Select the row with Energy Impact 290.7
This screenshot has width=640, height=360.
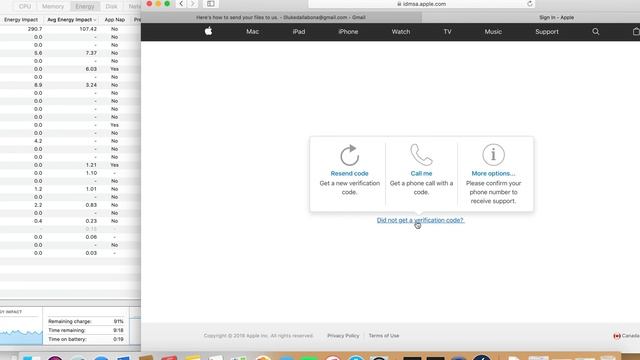click(x=70, y=29)
